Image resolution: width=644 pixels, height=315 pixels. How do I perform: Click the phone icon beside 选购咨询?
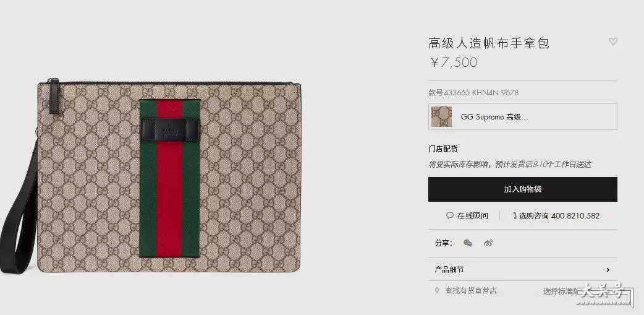click(x=515, y=215)
